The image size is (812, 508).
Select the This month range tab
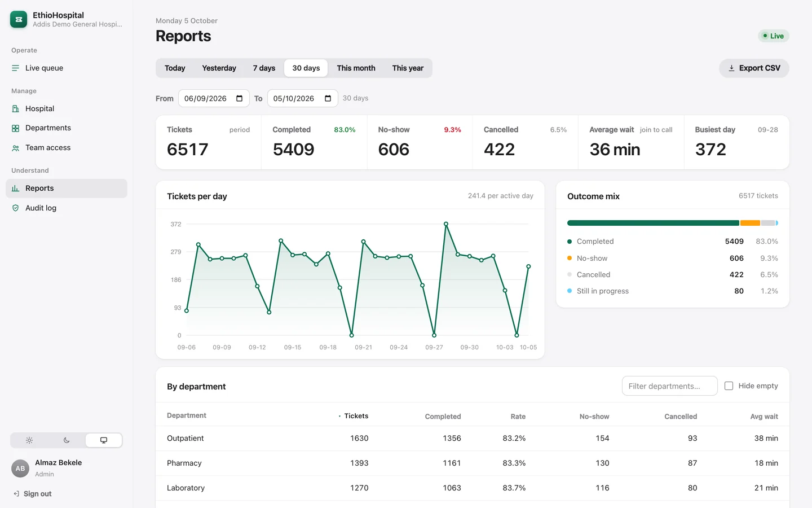(356, 68)
